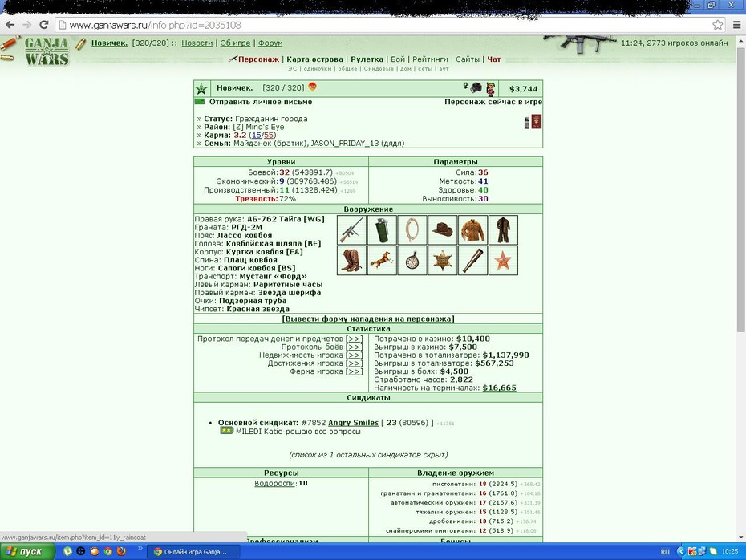Click the red star chipset icon
This screenshot has height=560, width=746.
click(503, 260)
